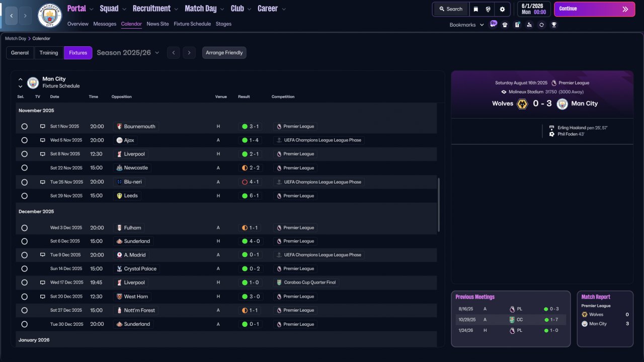Select the radio button for West Ham fixture
This screenshot has height=362, width=644.
[24, 297]
